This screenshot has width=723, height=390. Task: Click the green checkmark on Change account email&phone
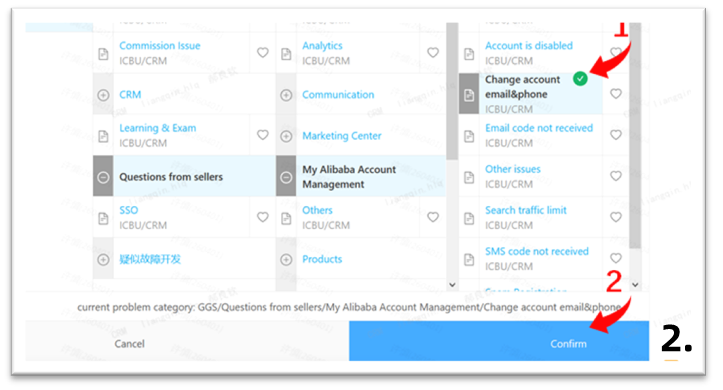pyautogui.click(x=580, y=79)
